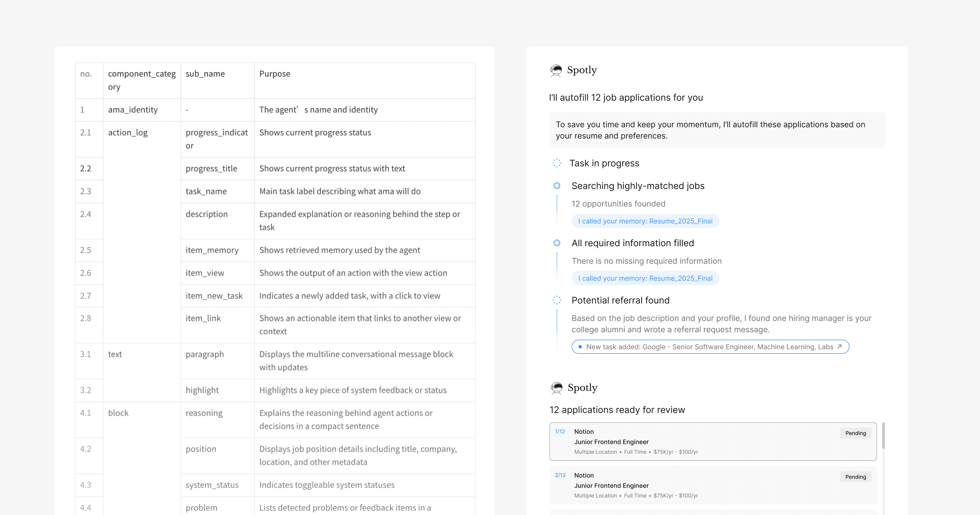Click the Potential referral found spinner icon
This screenshot has height=515, width=980.
(557, 300)
